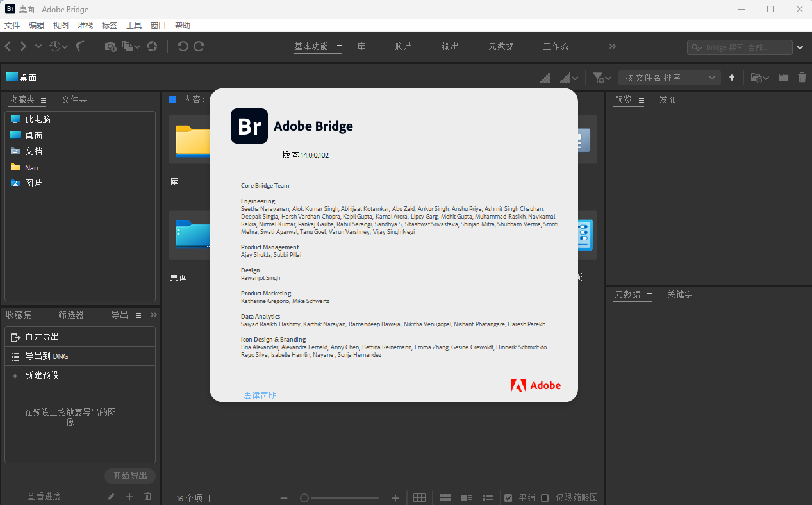Open the 收藏夹 panel menu icon
This screenshot has width=812, height=505.
coord(44,100)
